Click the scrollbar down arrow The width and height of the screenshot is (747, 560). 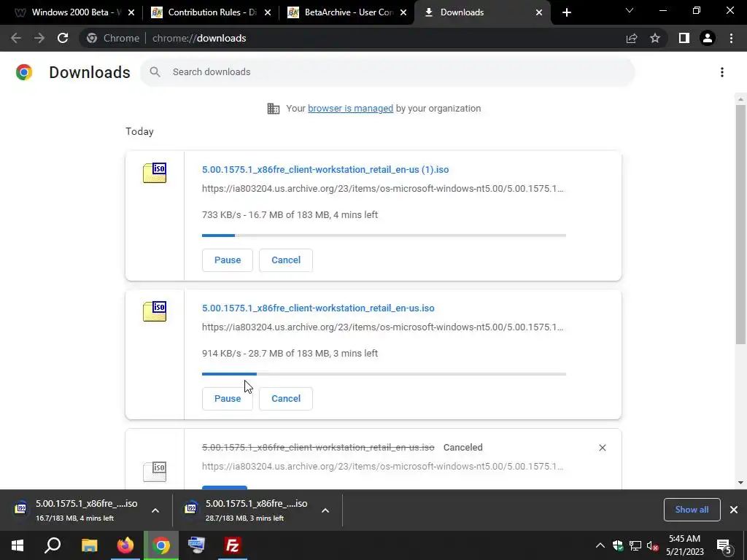click(740, 483)
